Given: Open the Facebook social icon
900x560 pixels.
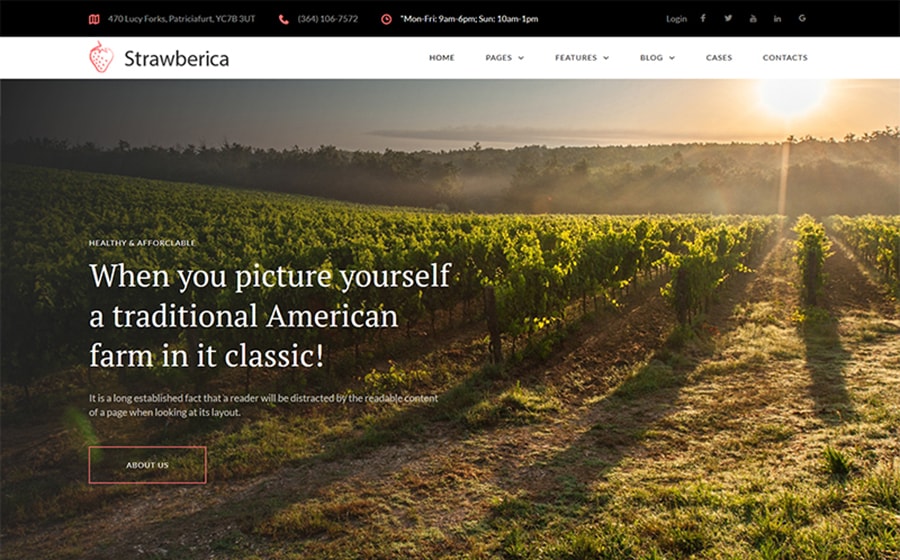Looking at the screenshot, I should point(703,18).
